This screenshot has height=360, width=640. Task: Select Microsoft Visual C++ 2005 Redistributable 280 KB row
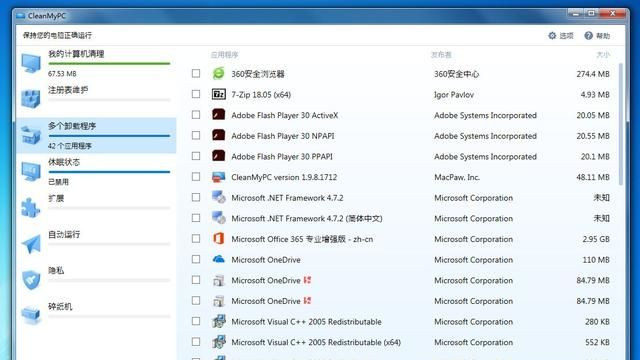click(400, 322)
